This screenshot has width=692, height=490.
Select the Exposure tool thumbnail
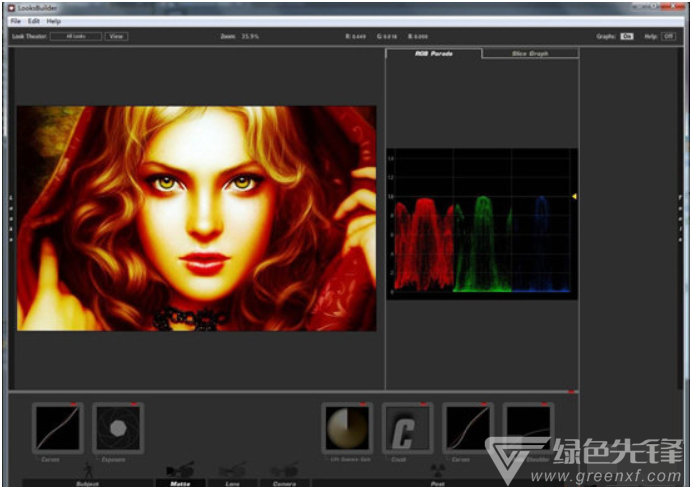[x=118, y=428]
